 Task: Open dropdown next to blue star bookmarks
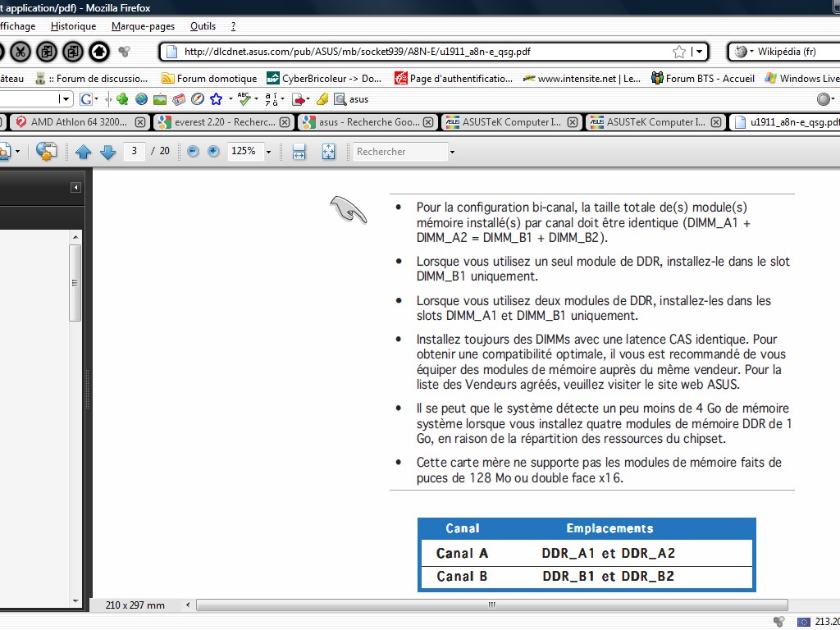231,99
